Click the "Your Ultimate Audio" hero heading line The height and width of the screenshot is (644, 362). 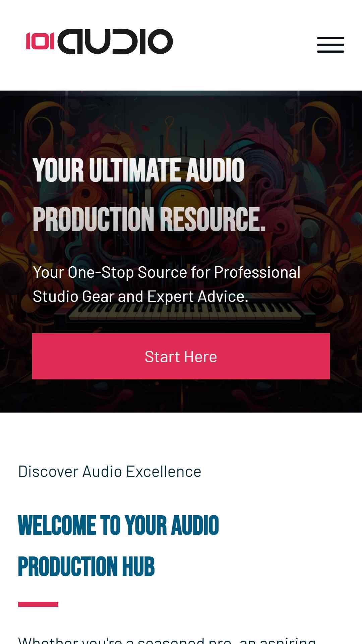pyautogui.click(x=139, y=170)
